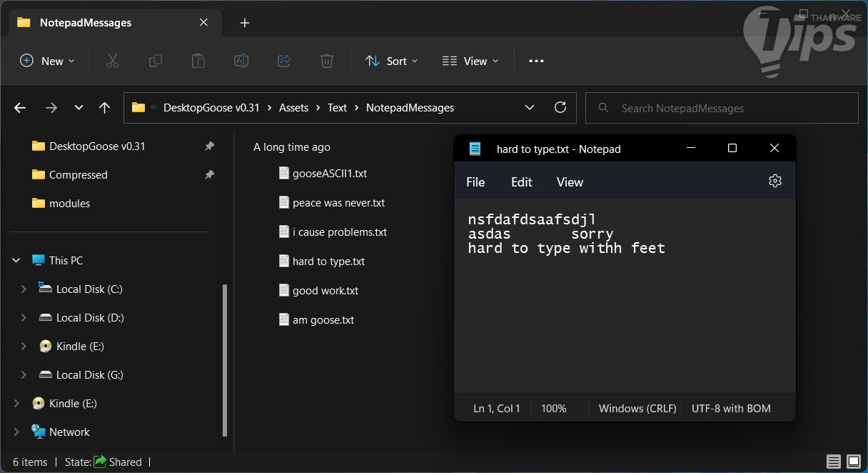Click the Copy icon in toolbar
868x473 pixels.
(155, 61)
